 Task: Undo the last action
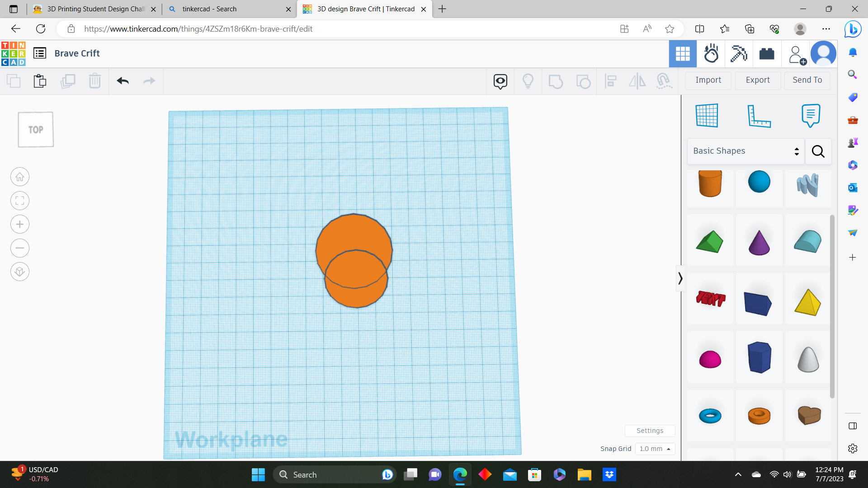pyautogui.click(x=123, y=81)
